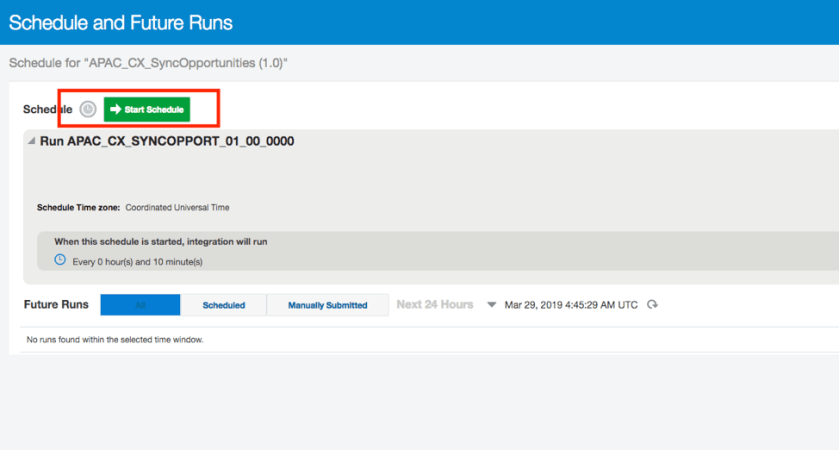Click the Mar 29, 2019 timestamp text
The width and height of the screenshot is (839, 450).
click(x=570, y=305)
